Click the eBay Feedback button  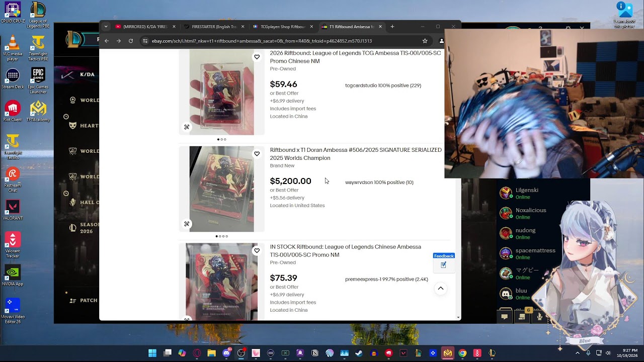tap(444, 262)
